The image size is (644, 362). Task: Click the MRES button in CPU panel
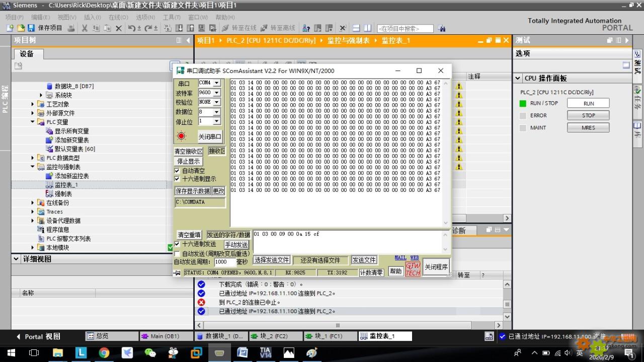pyautogui.click(x=588, y=128)
